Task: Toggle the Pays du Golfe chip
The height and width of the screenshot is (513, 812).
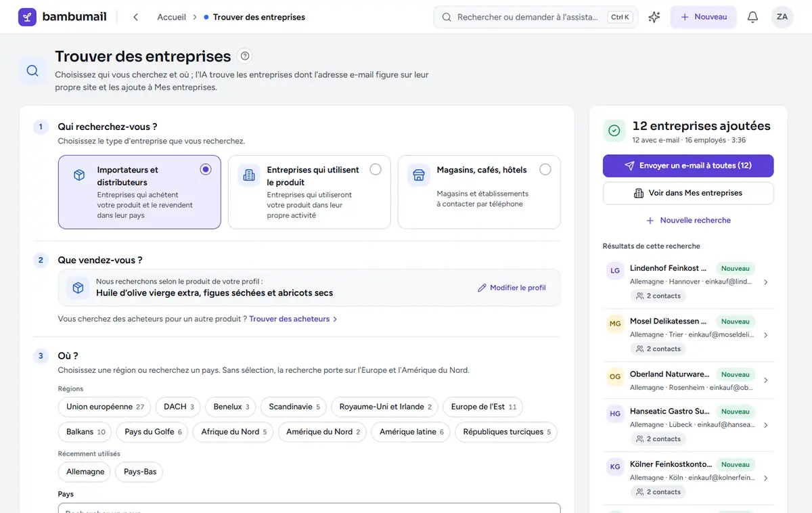Action: [153, 432]
